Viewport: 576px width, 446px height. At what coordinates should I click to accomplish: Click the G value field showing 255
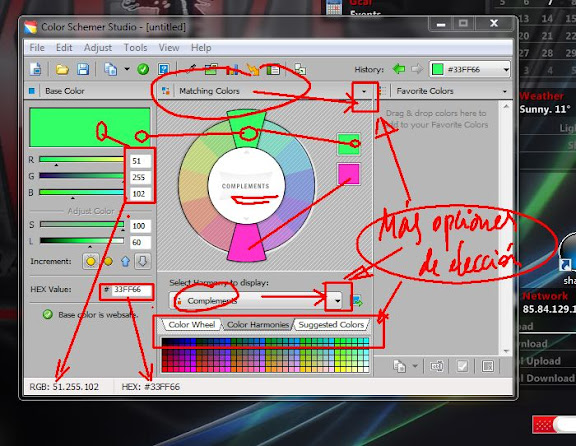click(140, 177)
